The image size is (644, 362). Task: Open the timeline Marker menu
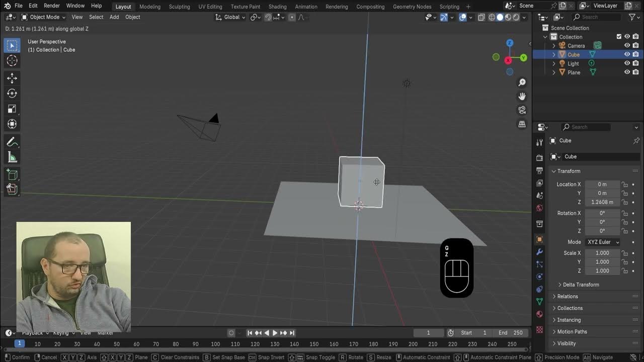[105, 333]
